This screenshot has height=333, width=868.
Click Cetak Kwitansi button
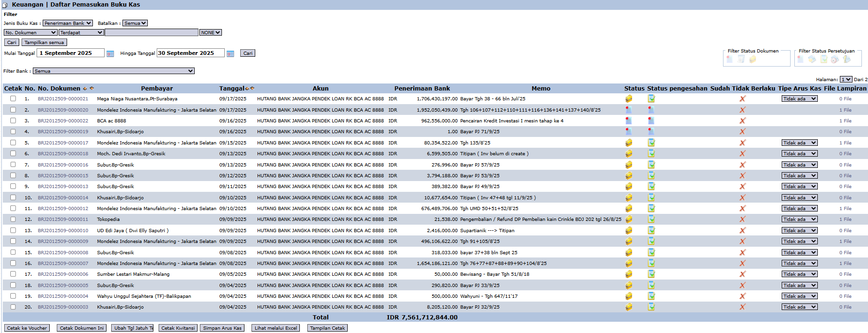coord(178,328)
